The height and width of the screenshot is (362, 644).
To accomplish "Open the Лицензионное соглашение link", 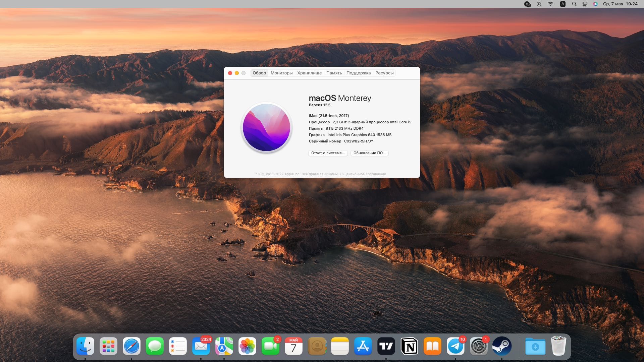I will tap(363, 174).
